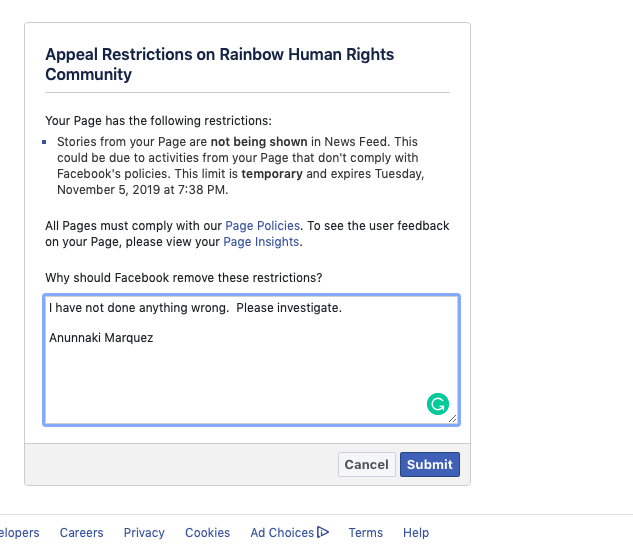
Task: Click the text box resize handle corner
Action: tap(453, 419)
